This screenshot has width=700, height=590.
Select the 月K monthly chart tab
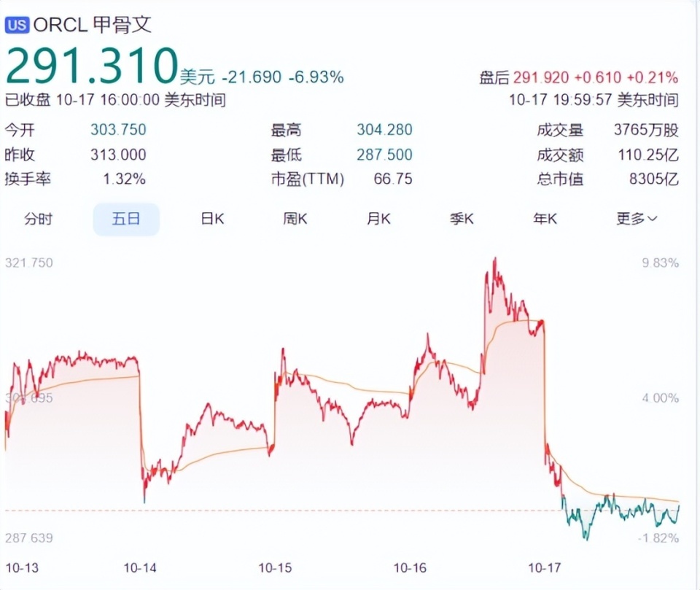(x=378, y=219)
